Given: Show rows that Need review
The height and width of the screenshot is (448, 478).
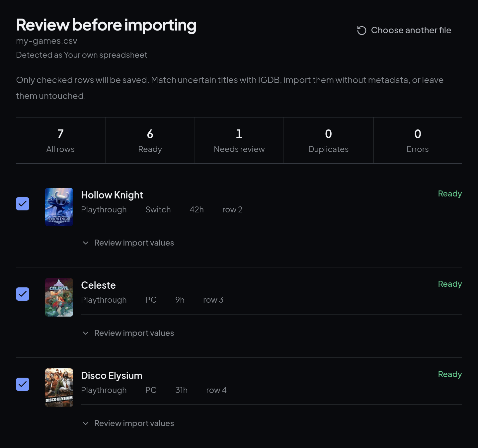Looking at the screenshot, I should tap(239, 140).
